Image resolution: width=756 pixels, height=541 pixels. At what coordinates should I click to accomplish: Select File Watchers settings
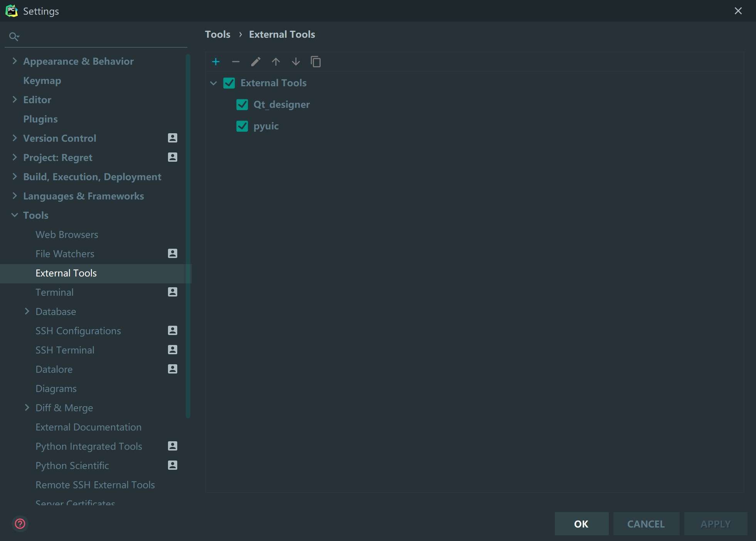click(x=65, y=254)
